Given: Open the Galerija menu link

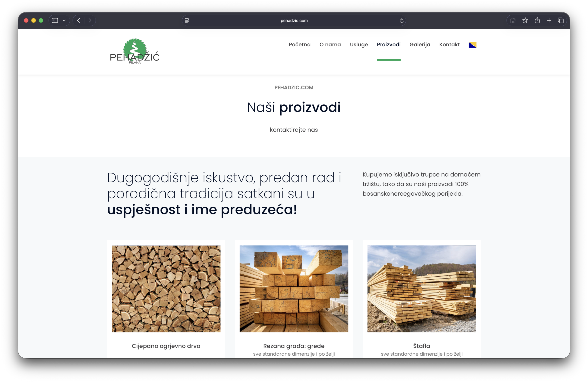Looking at the screenshot, I should coord(420,45).
